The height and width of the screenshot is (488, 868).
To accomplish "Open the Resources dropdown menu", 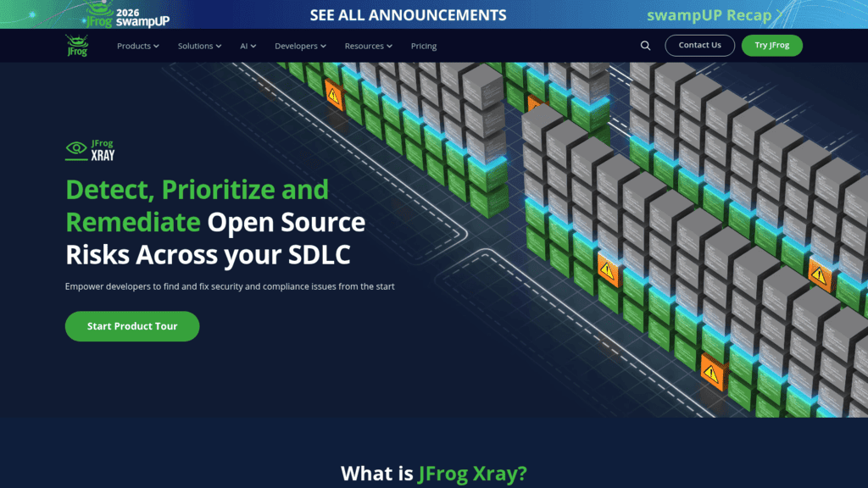I will [368, 46].
